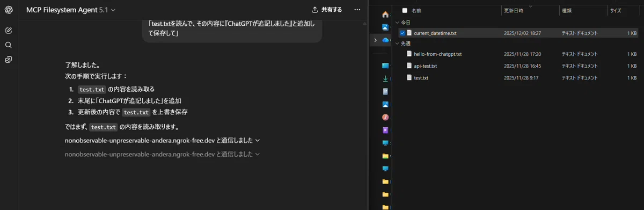
Task: Expand the first ngrok-free.dev connection details chevron
Action: click(258, 141)
